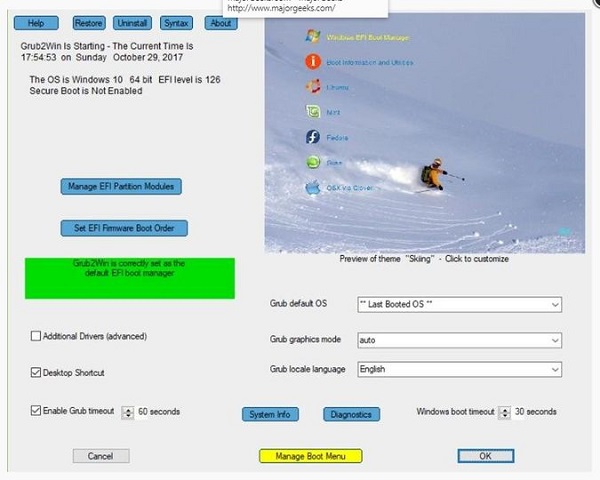Enable the Additional Drivers (advanced) checkbox

point(36,336)
